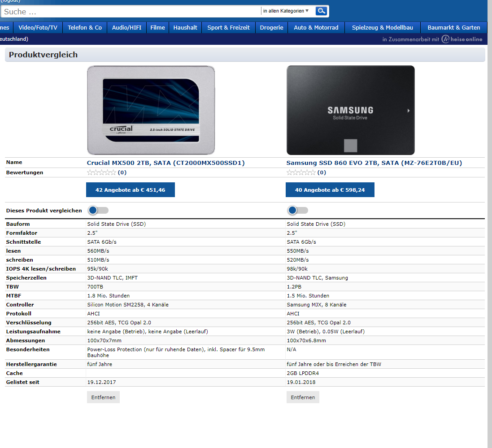Click '42 Angebote ab € 451,46' button
The width and height of the screenshot is (492, 448).
(x=130, y=190)
